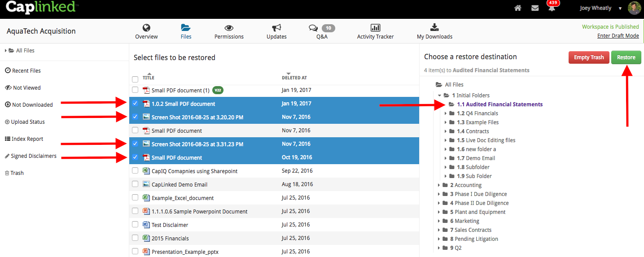Click PowerPoint icon of Presentation_Example_pptx
The width and height of the screenshot is (644, 257).
click(x=146, y=252)
